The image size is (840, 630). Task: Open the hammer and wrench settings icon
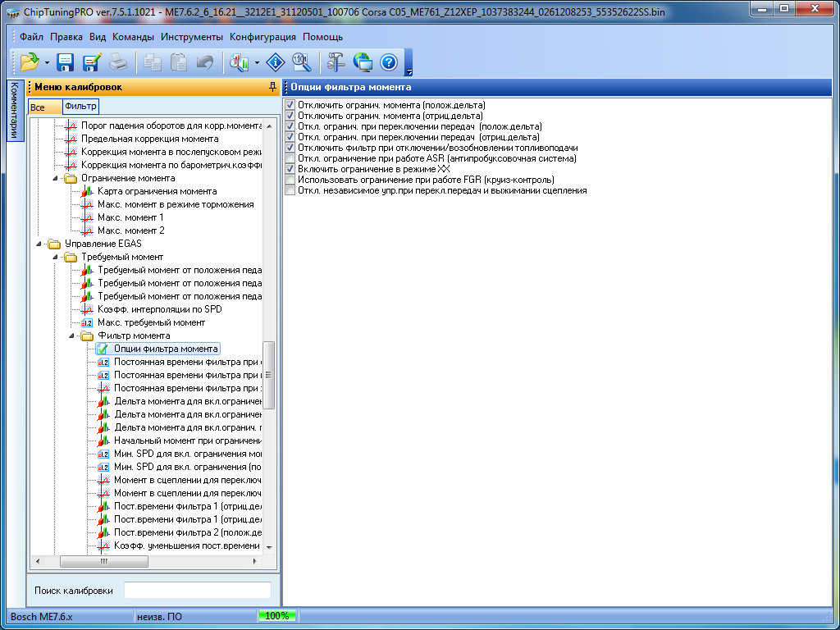pyautogui.click(x=336, y=62)
